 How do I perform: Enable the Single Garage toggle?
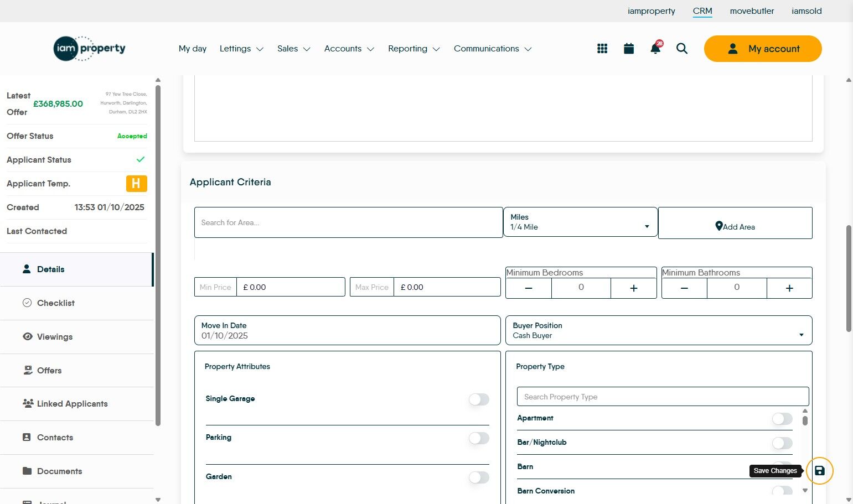pyautogui.click(x=479, y=399)
